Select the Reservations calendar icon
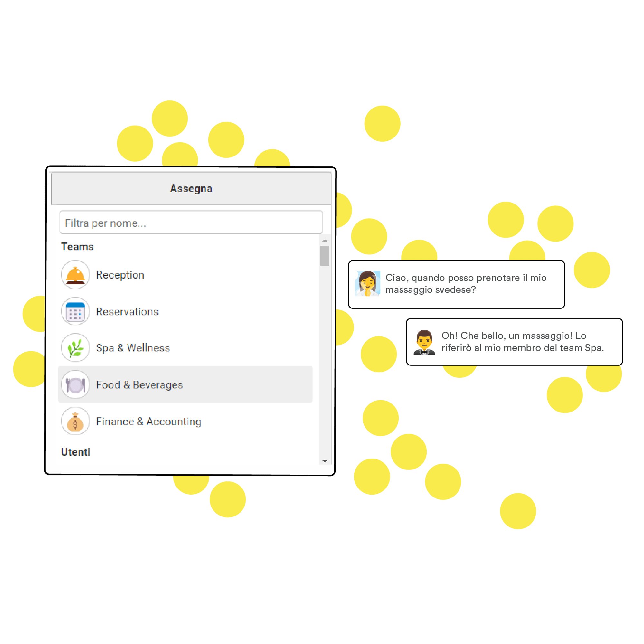 (x=75, y=311)
